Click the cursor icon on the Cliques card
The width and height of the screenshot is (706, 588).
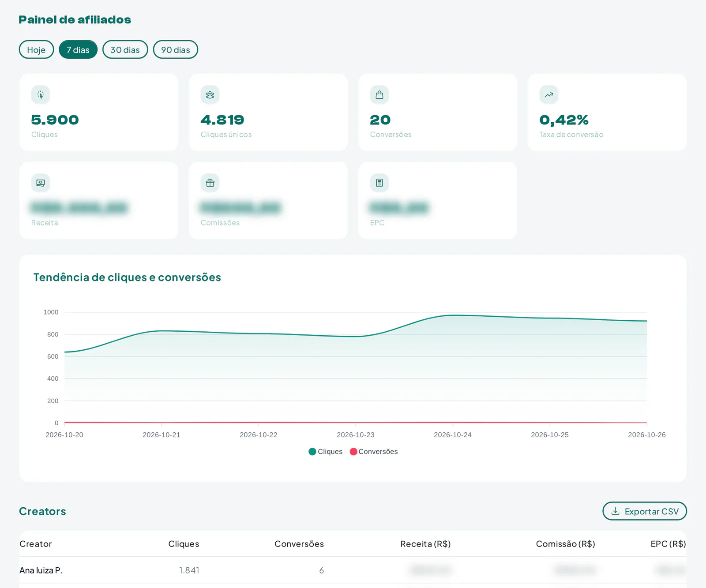coord(41,95)
